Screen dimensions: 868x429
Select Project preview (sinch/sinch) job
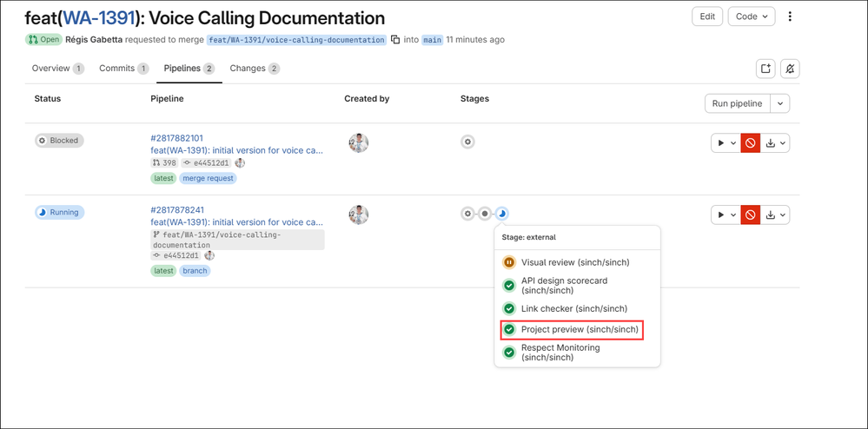coord(572,330)
